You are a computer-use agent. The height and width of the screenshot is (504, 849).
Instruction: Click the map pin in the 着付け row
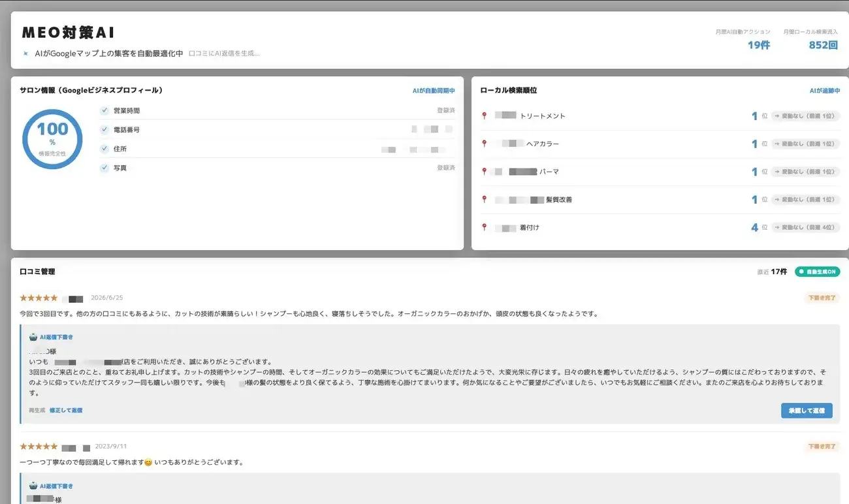point(484,227)
